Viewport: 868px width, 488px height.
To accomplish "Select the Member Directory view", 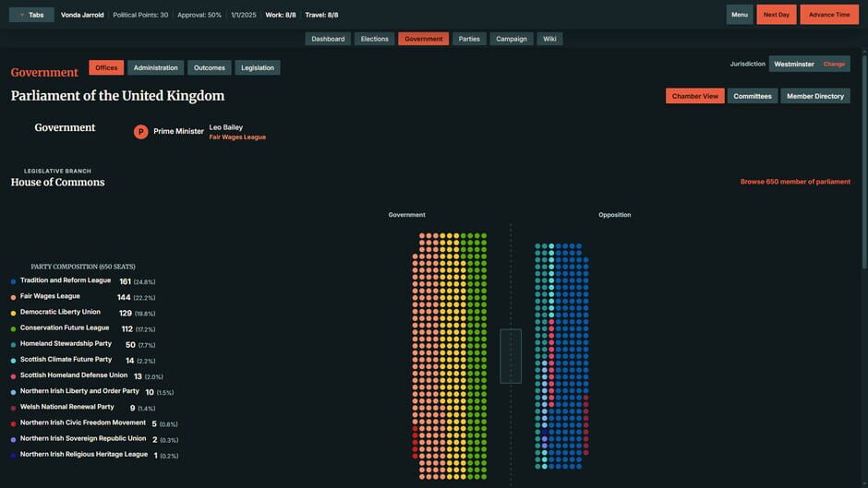I will pos(814,96).
